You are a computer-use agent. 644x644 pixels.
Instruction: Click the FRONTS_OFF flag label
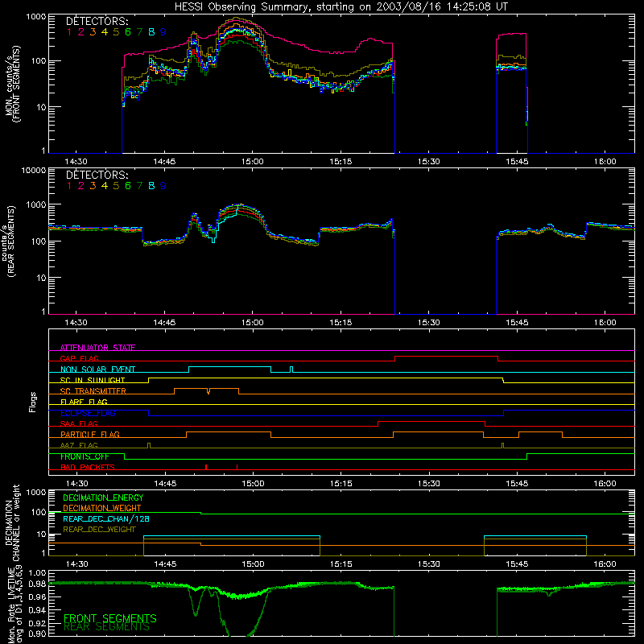pos(85,456)
